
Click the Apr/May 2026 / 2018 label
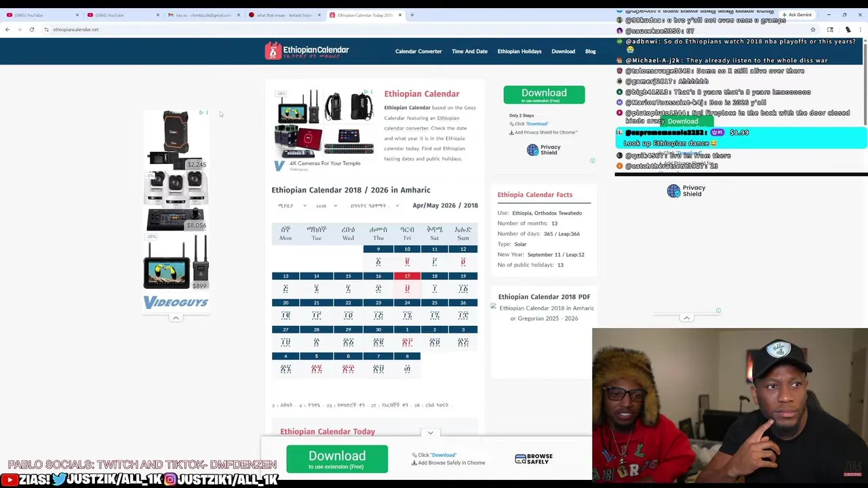click(446, 205)
